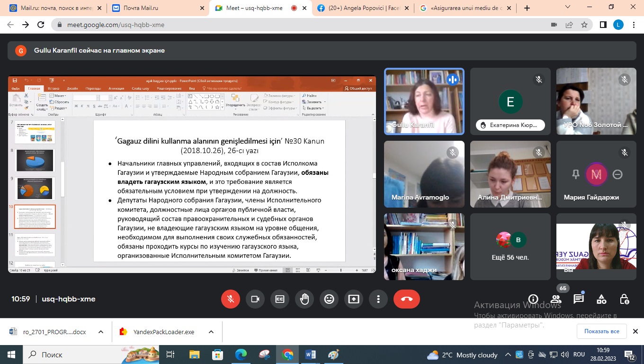
Task: Open the in-call chat panel
Action: point(579,299)
